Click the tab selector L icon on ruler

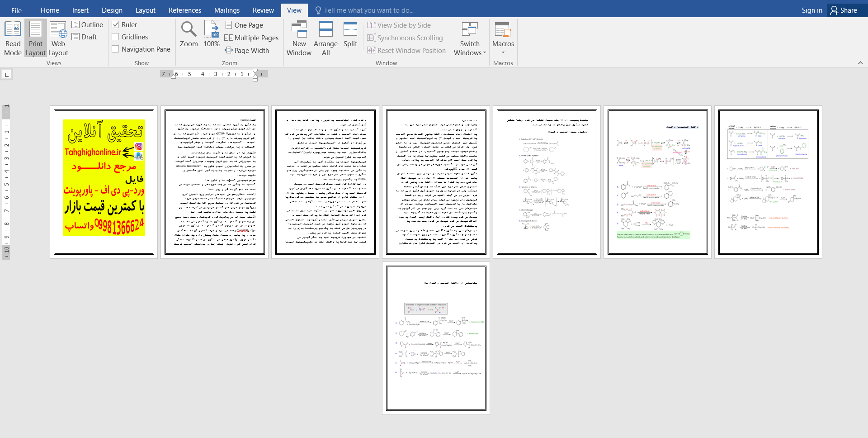(6, 74)
